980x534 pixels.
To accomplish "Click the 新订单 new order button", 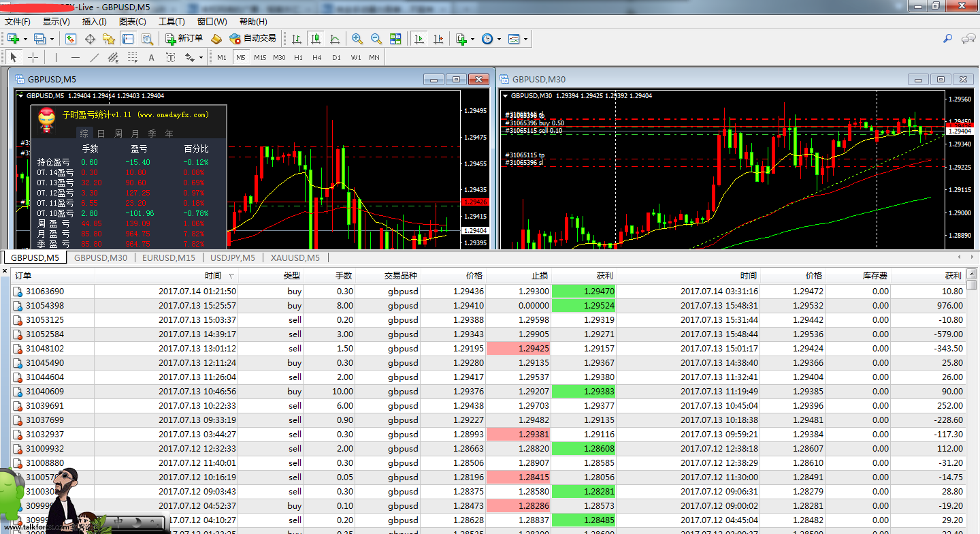I will [184, 39].
